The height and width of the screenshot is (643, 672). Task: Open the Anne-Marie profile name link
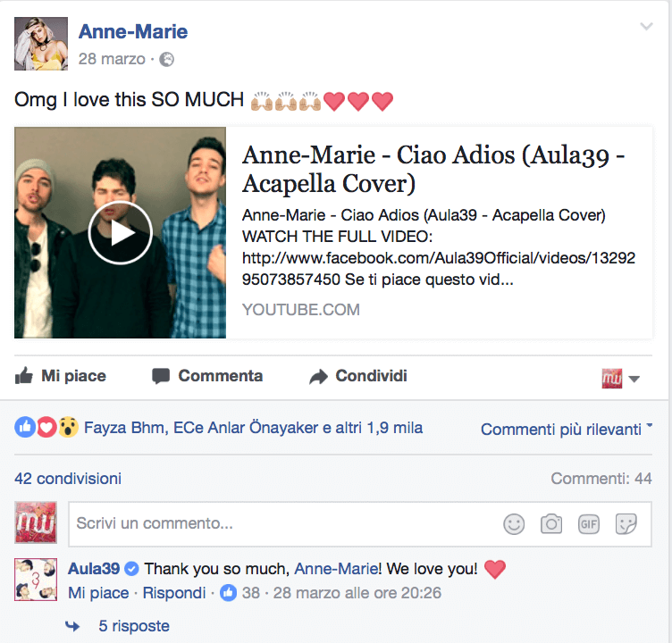click(x=133, y=31)
